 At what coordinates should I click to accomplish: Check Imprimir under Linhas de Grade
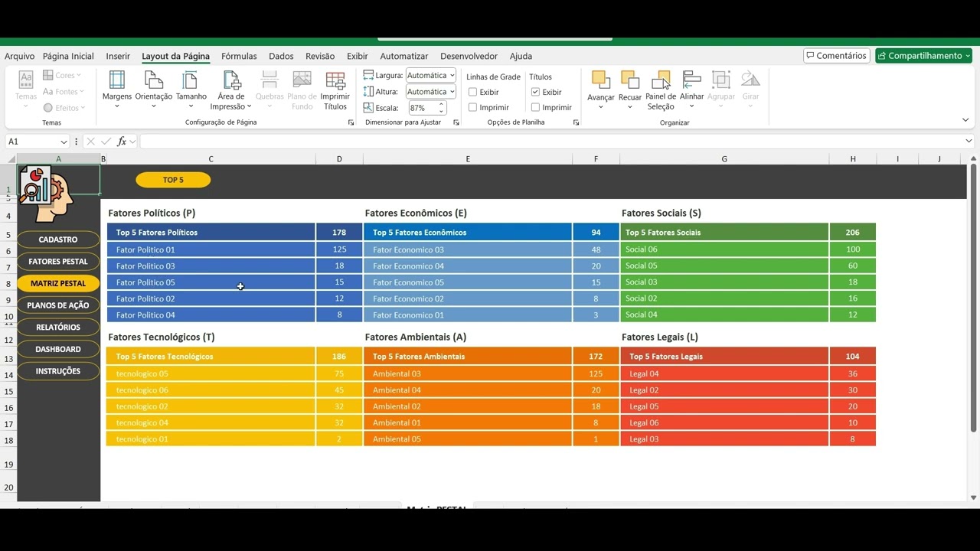click(x=472, y=108)
